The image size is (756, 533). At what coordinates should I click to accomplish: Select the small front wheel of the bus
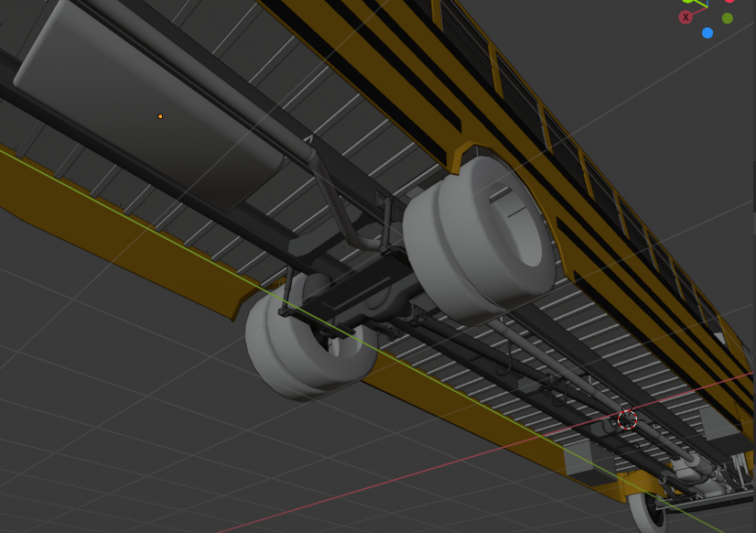coord(647,512)
